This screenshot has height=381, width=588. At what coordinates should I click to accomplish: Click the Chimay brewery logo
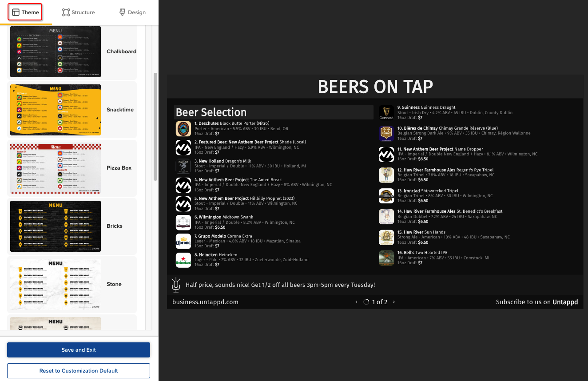(x=386, y=133)
